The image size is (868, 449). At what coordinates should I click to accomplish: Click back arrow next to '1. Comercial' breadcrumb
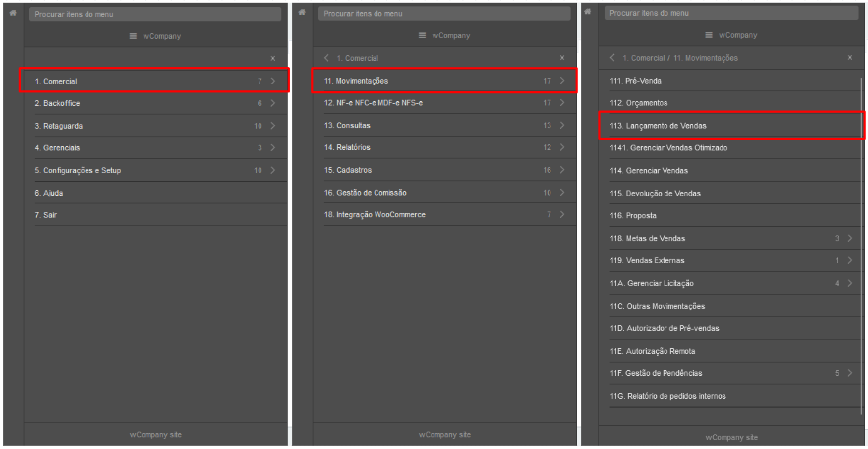point(327,58)
